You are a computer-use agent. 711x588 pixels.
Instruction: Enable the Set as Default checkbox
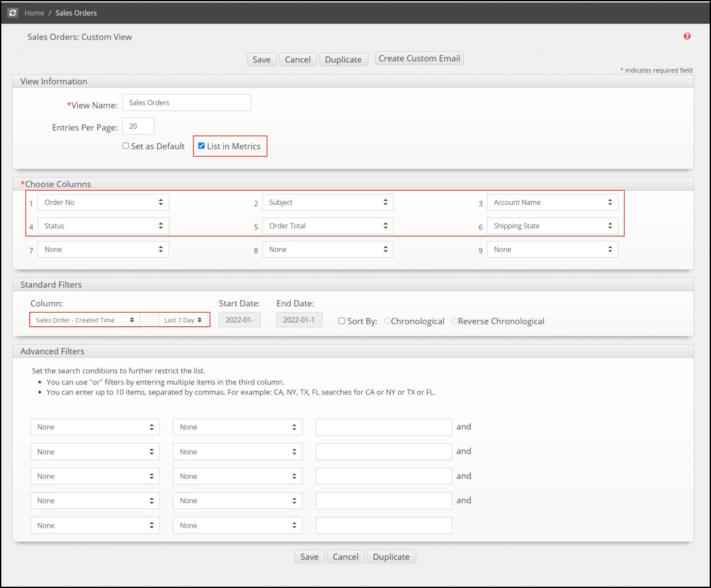coord(126,146)
